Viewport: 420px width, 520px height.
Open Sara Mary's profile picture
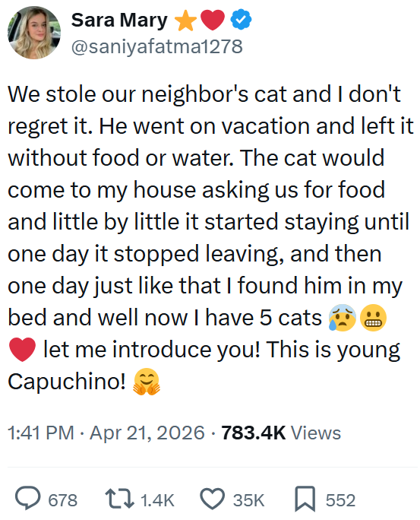(x=34, y=33)
